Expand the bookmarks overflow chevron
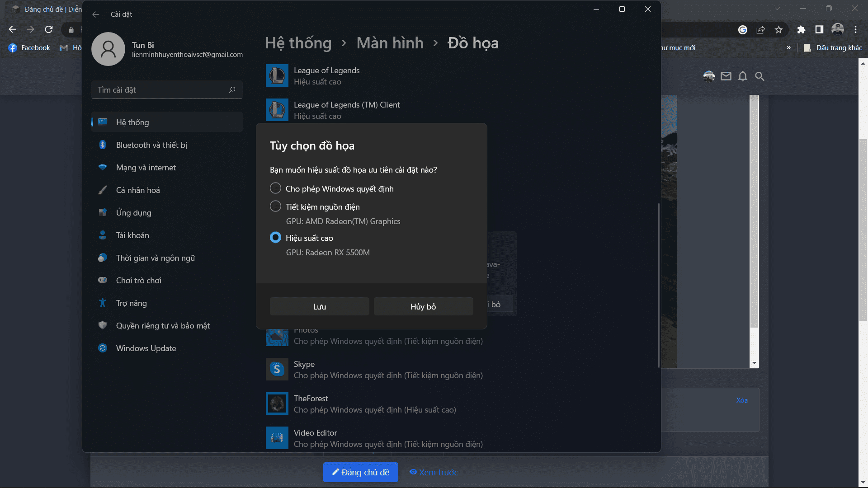 [789, 47]
